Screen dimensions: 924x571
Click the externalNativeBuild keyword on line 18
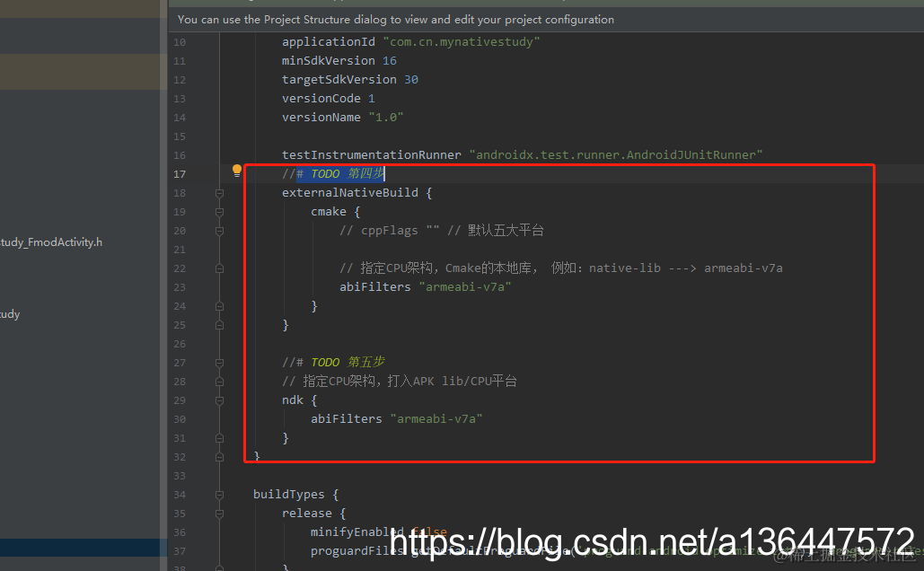[350, 193]
